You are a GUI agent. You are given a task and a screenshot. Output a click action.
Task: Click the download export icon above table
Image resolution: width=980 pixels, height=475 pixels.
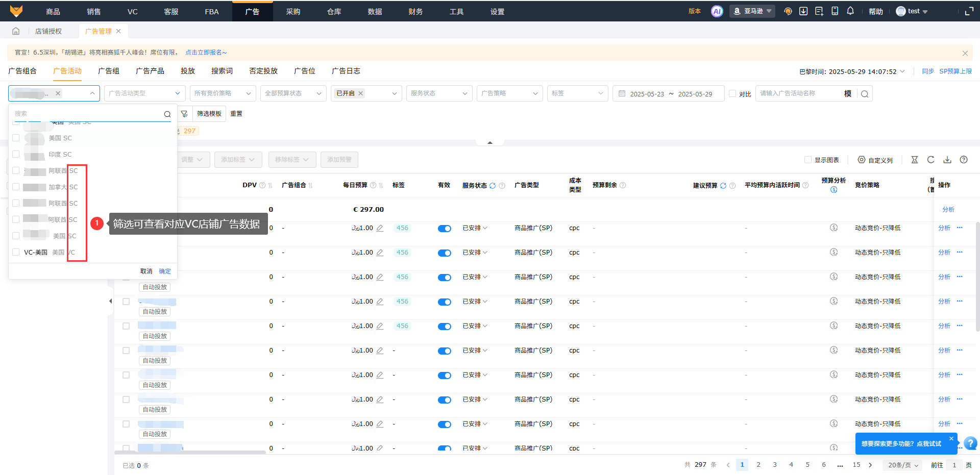click(x=947, y=160)
